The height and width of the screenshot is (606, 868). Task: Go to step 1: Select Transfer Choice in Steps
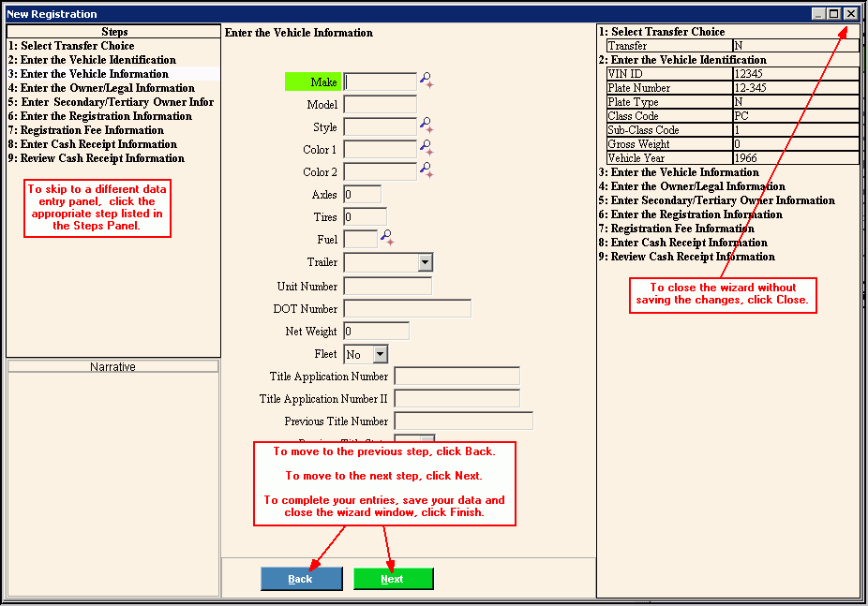(x=112, y=46)
